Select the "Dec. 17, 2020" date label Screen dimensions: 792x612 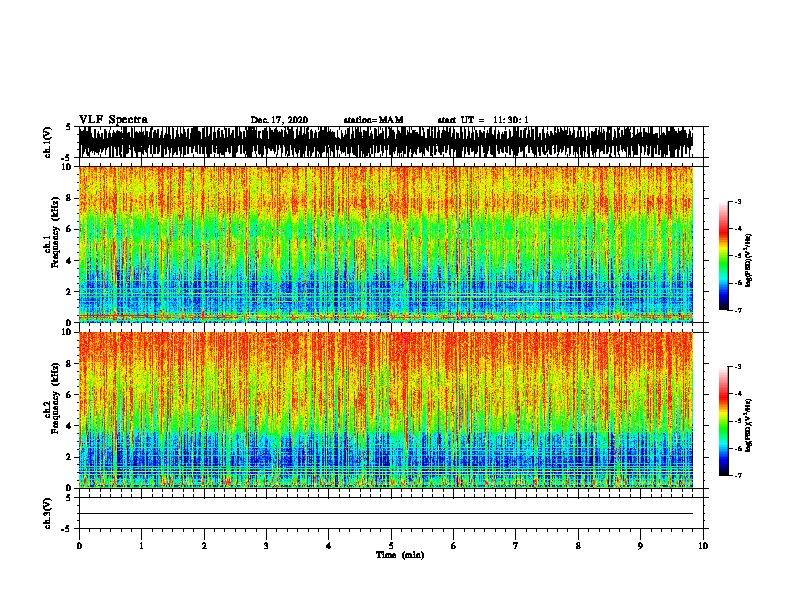(x=279, y=120)
